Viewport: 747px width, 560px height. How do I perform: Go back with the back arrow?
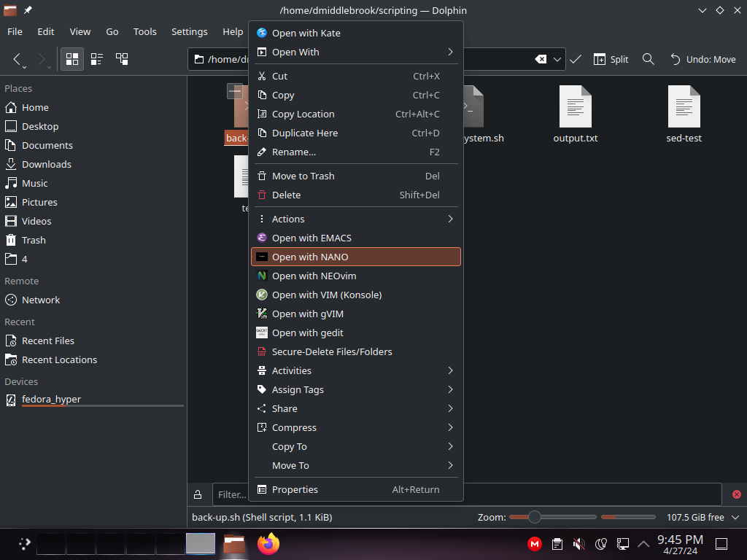tap(18, 59)
